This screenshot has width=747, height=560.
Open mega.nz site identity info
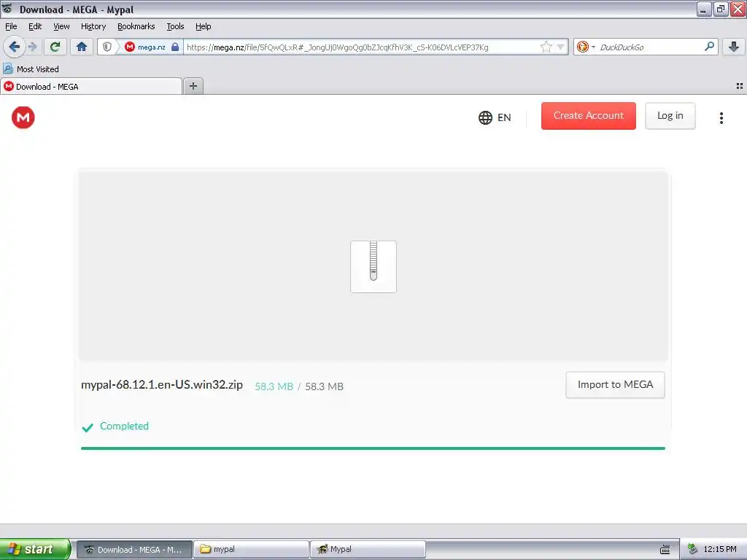click(x=145, y=47)
